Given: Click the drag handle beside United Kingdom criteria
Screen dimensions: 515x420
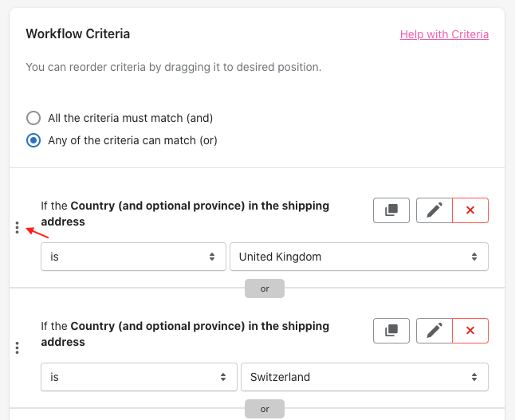Looking at the screenshot, I should click(17, 228).
